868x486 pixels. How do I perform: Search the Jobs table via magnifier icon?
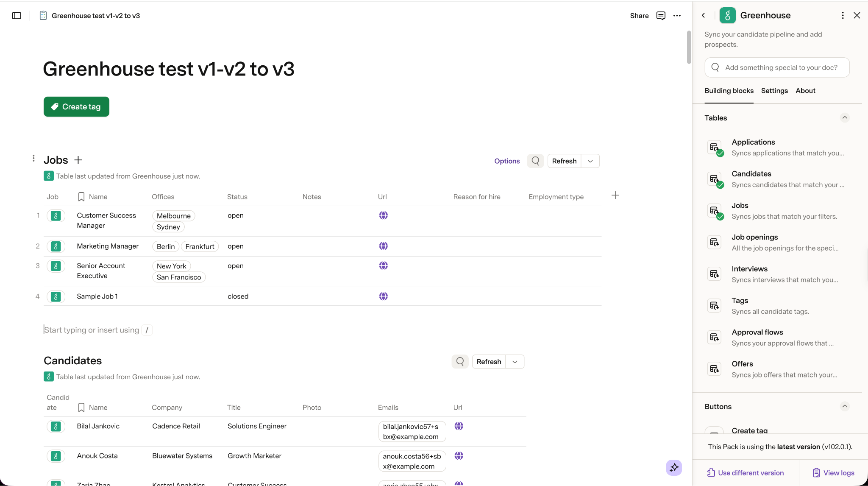pyautogui.click(x=535, y=161)
